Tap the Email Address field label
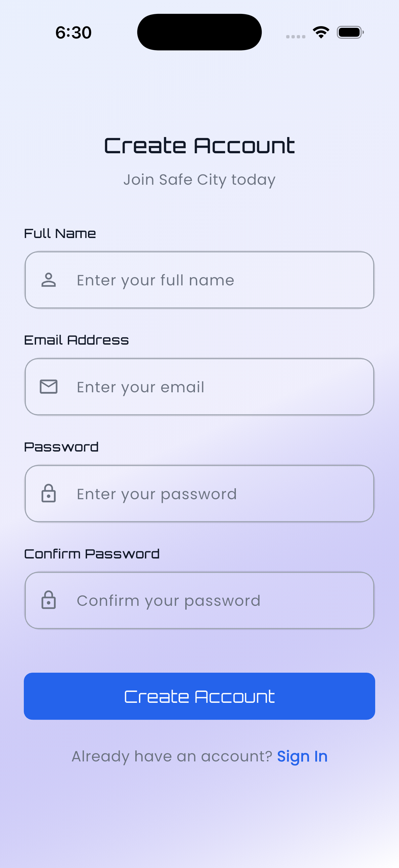Screen dimensions: 399x868 [76, 340]
